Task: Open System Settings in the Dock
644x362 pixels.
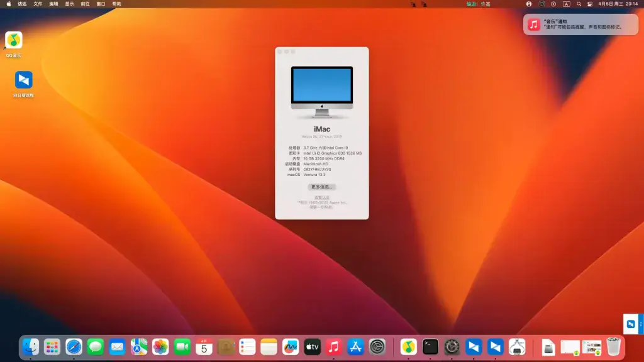Action: pos(377,347)
